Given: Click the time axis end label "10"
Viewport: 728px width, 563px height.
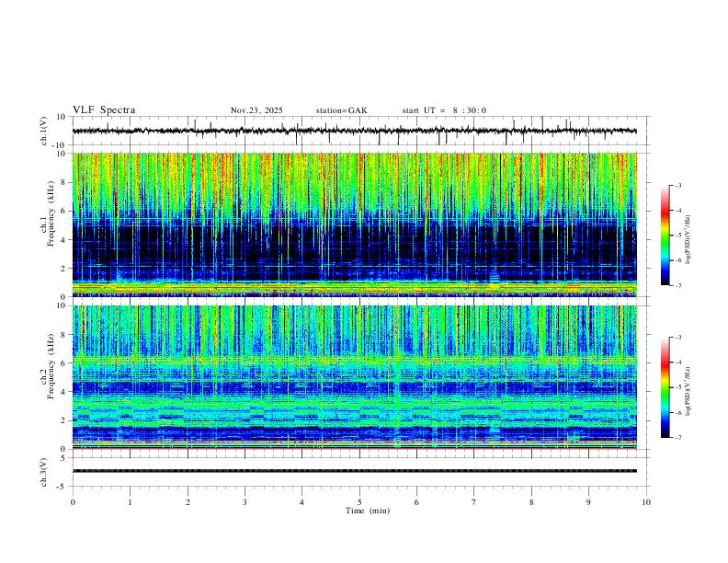Looking at the screenshot, I should coord(646,502).
